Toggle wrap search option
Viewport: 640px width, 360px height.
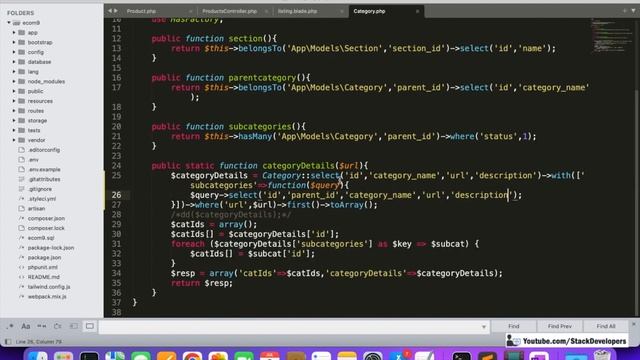(x=58, y=326)
